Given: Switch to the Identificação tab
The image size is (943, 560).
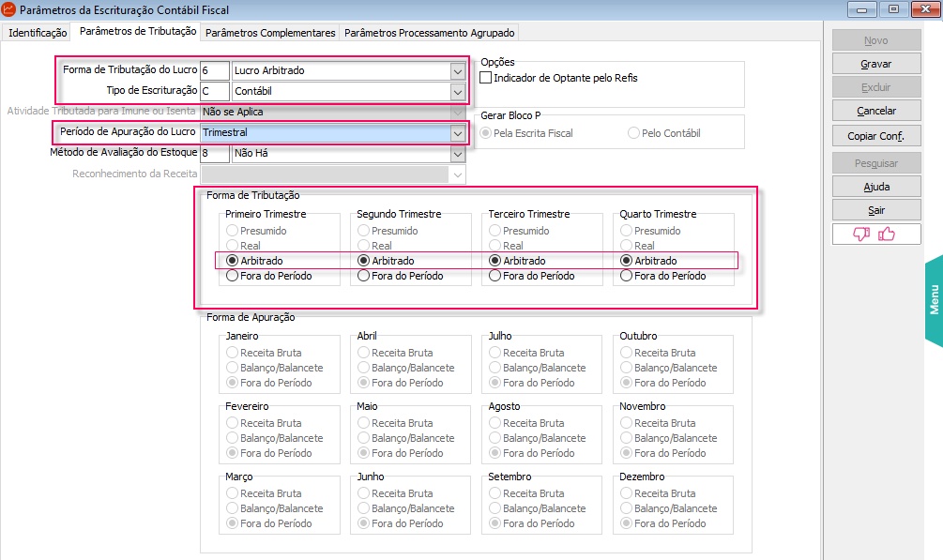Looking at the screenshot, I should (38, 33).
